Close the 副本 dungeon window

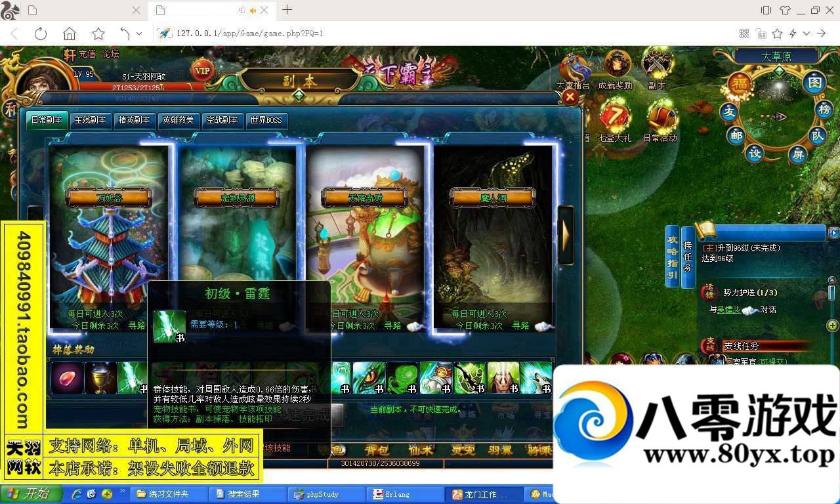pos(570,97)
